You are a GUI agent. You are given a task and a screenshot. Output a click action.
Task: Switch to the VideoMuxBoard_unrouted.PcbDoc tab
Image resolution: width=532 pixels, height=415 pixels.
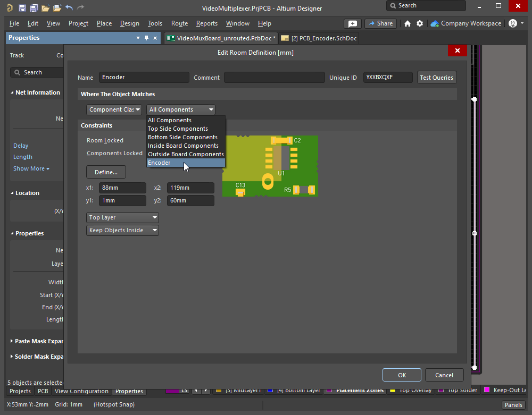pos(221,38)
